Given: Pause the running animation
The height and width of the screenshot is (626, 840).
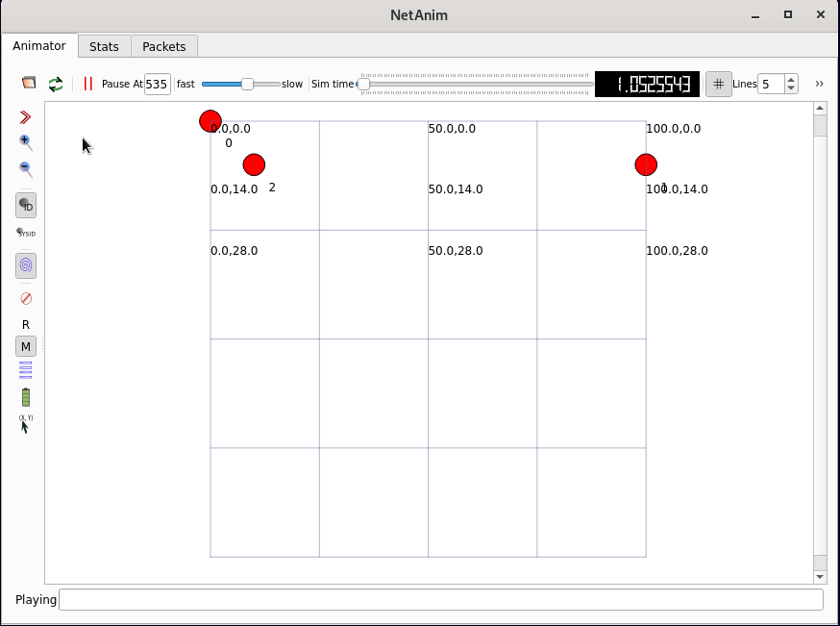Looking at the screenshot, I should pos(88,84).
